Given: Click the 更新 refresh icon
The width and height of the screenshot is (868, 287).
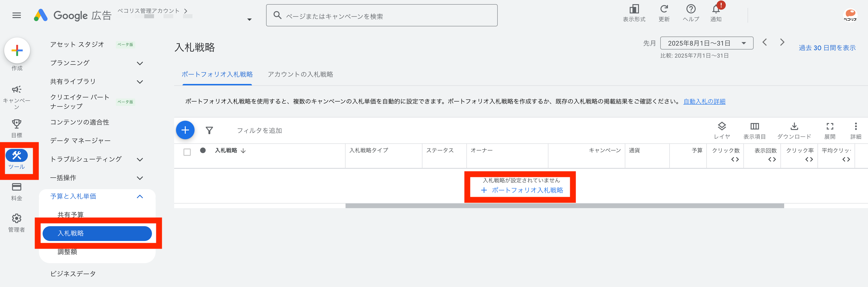Looking at the screenshot, I should (x=664, y=9).
